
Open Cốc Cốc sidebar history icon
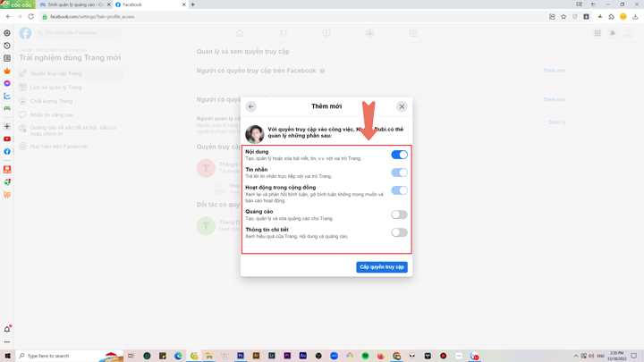coord(7,46)
